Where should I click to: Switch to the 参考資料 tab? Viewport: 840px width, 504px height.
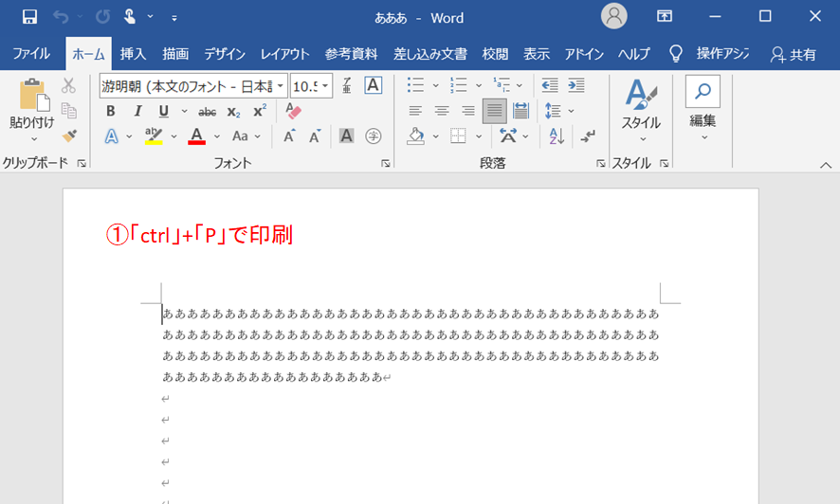point(351,54)
